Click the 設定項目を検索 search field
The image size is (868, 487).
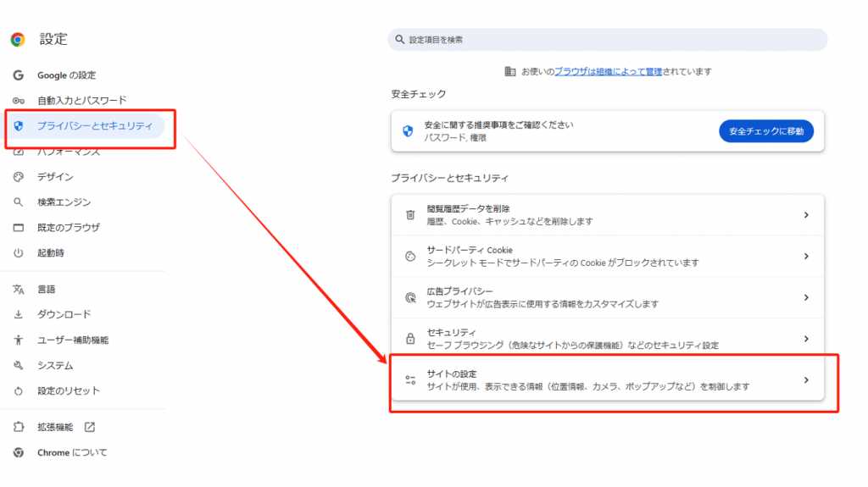(x=607, y=40)
